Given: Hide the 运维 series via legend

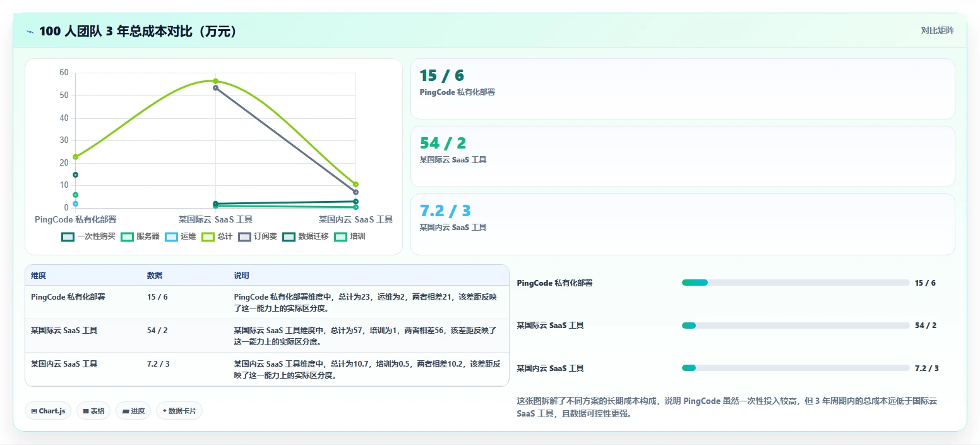Looking at the screenshot, I should click(x=181, y=236).
